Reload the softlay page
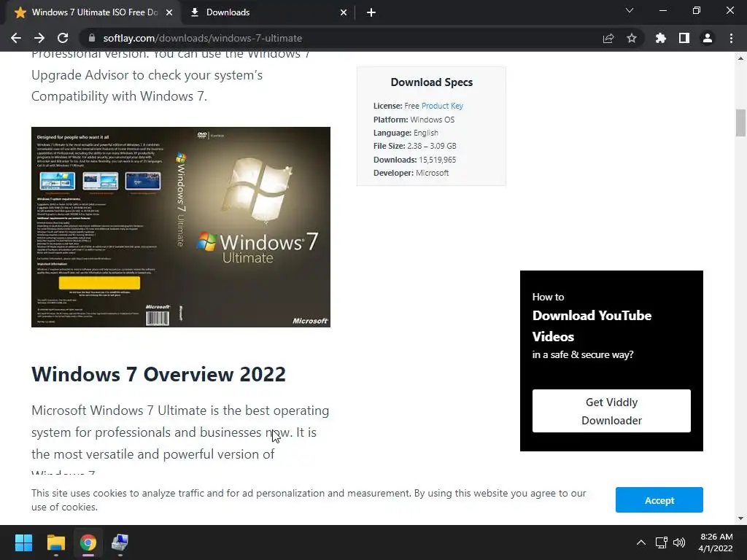Image resolution: width=747 pixels, height=560 pixels. click(x=63, y=38)
